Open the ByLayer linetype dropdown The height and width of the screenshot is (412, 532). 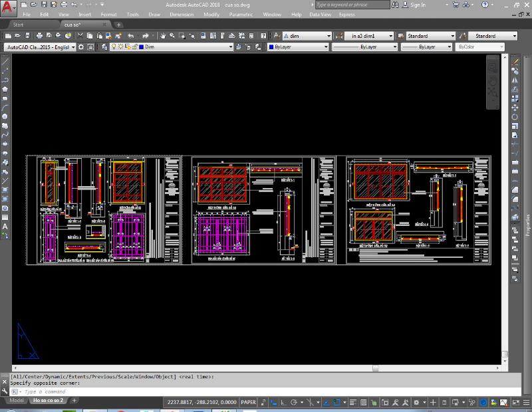tap(395, 47)
